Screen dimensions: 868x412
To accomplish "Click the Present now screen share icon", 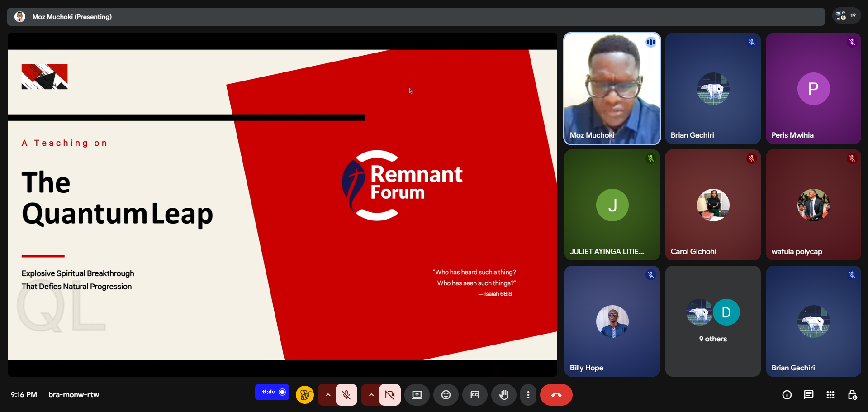I will [417, 395].
